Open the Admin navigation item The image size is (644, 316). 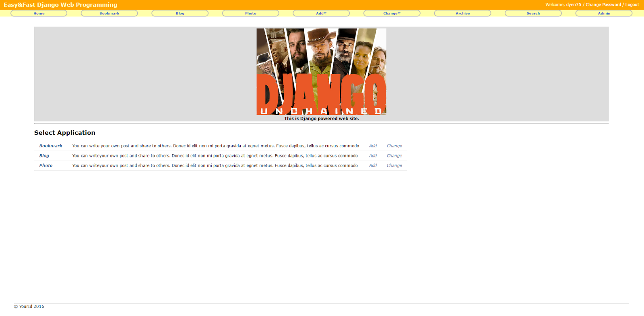(x=604, y=13)
